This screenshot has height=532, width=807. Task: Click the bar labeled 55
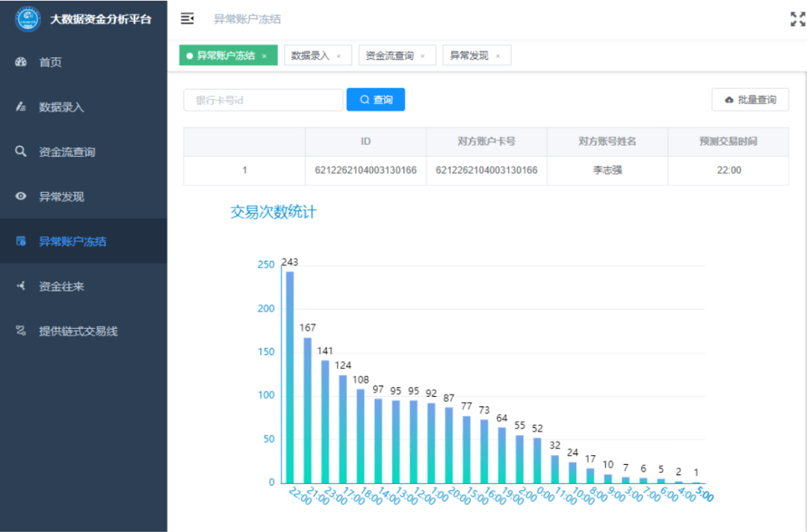click(x=520, y=459)
